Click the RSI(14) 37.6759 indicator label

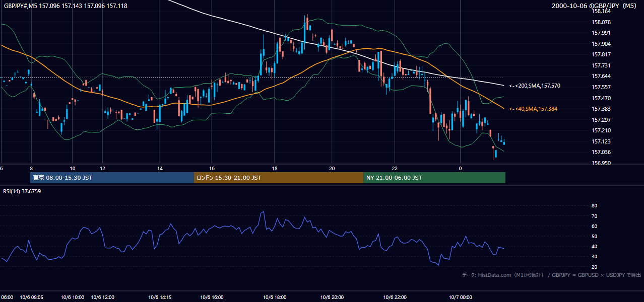22,191
